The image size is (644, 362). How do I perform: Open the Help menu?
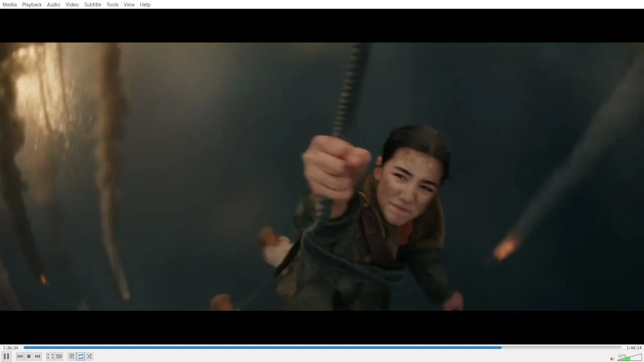coord(145,5)
